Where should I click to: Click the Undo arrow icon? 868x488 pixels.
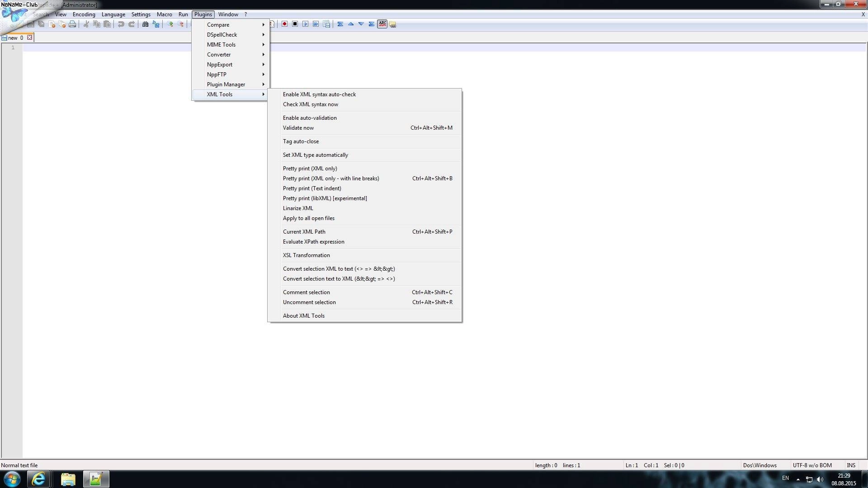[x=121, y=24]
